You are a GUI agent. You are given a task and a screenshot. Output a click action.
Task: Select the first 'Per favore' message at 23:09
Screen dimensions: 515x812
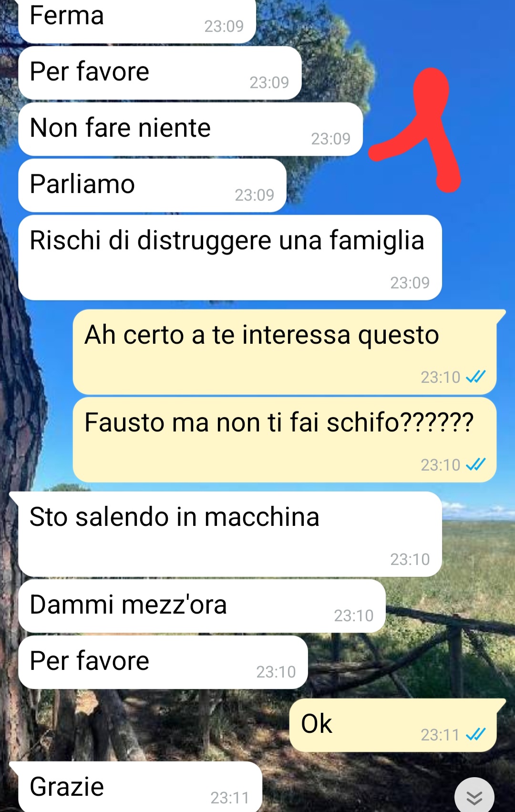160,73
